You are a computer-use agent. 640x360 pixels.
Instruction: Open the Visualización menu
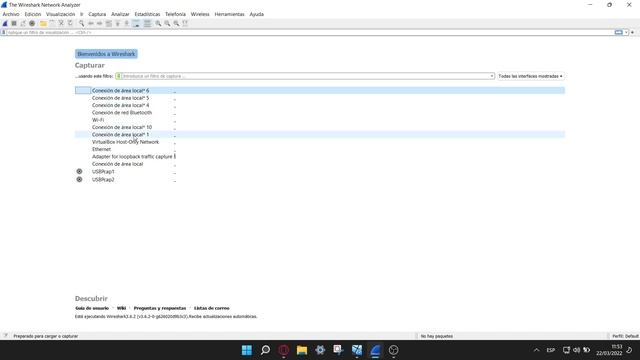coord(60,14)
